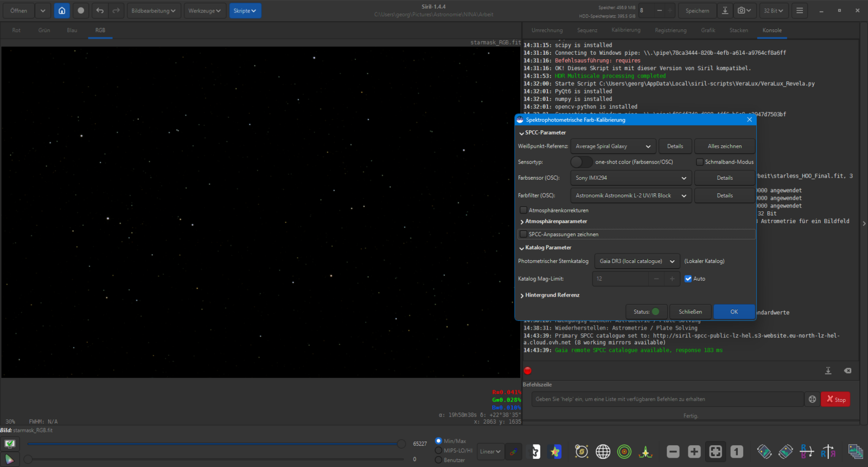Click Details next to Weißpunkt-Referenz
Image resolution: width=868 pixels, height=467 pixels.
(675, 146)
